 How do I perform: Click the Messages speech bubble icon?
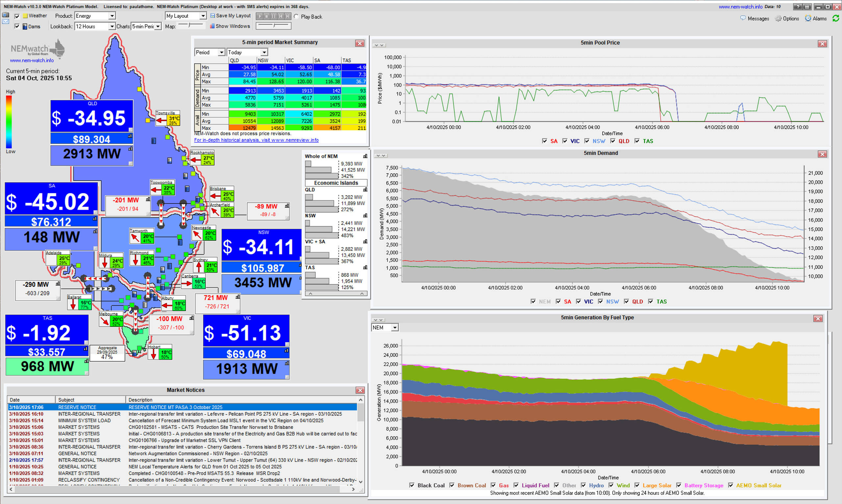click(x=743, y=18)
